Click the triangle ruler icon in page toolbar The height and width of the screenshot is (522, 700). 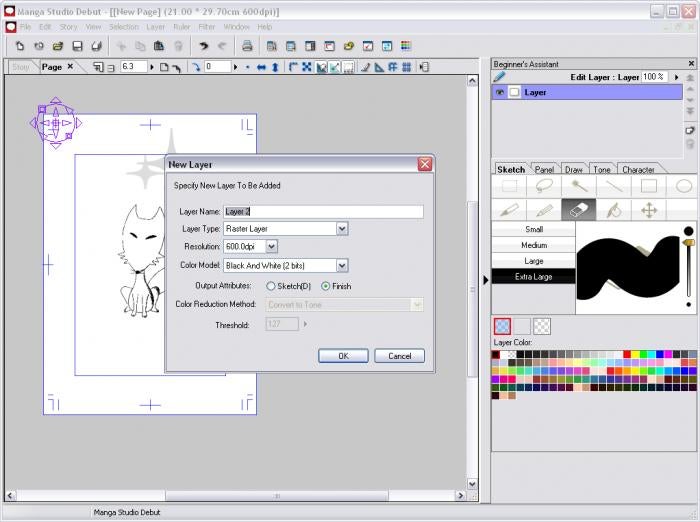(379, 67)
